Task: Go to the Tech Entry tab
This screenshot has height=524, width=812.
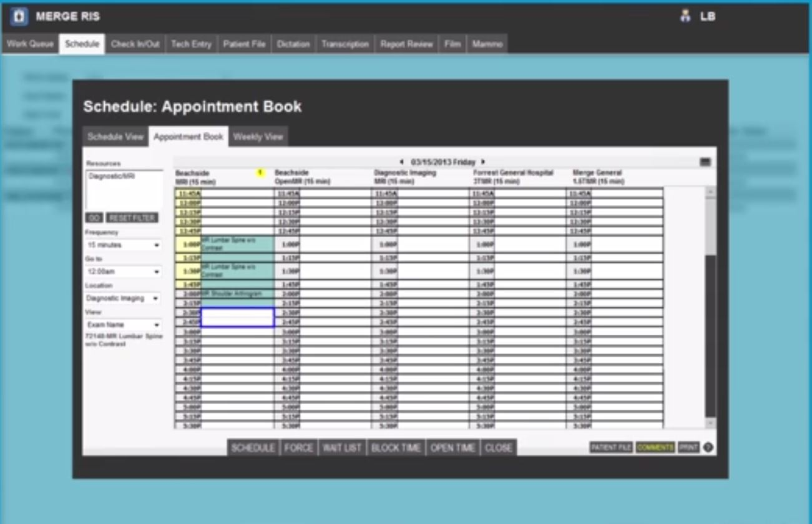Action: point(191,44)
